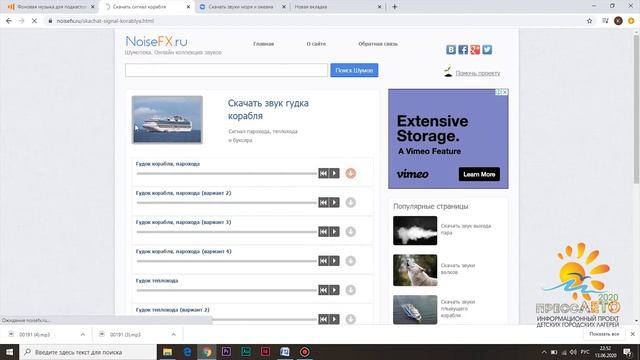Rewind 'Гудок корабля, парохода (вариант 3)'
The height and width of the screenshot is (360, 640).
(323, 232)
